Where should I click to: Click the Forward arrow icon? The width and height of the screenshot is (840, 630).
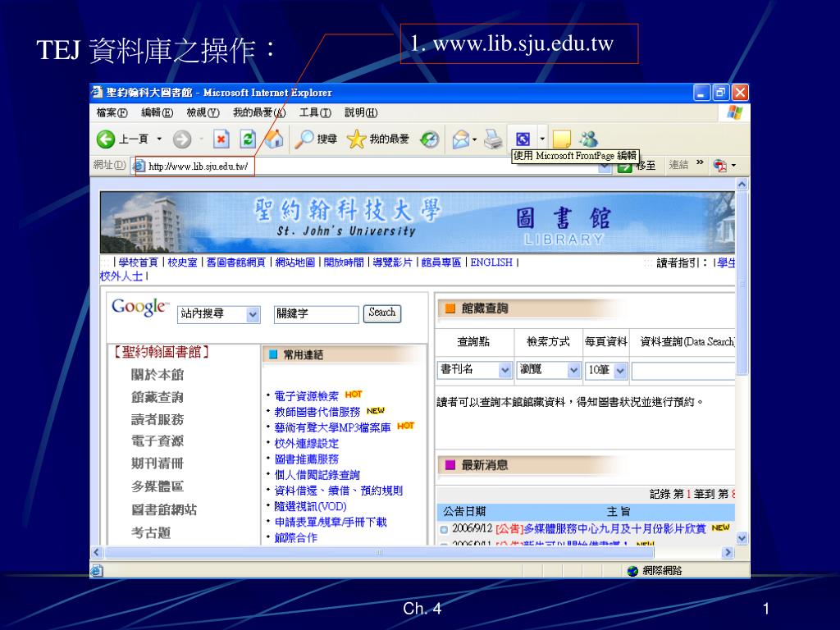coord(182,139)
